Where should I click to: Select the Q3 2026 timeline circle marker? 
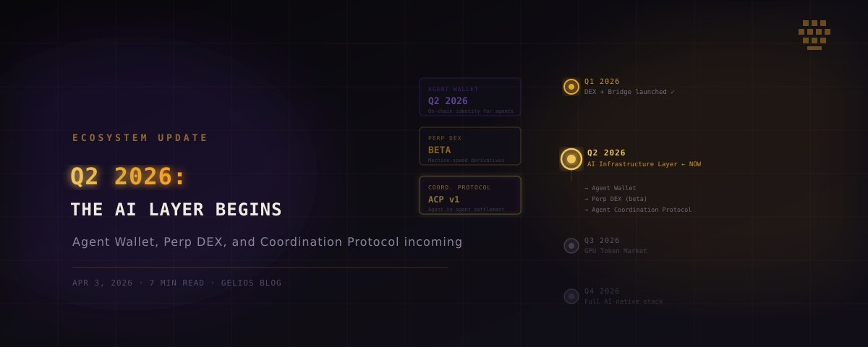571,246
